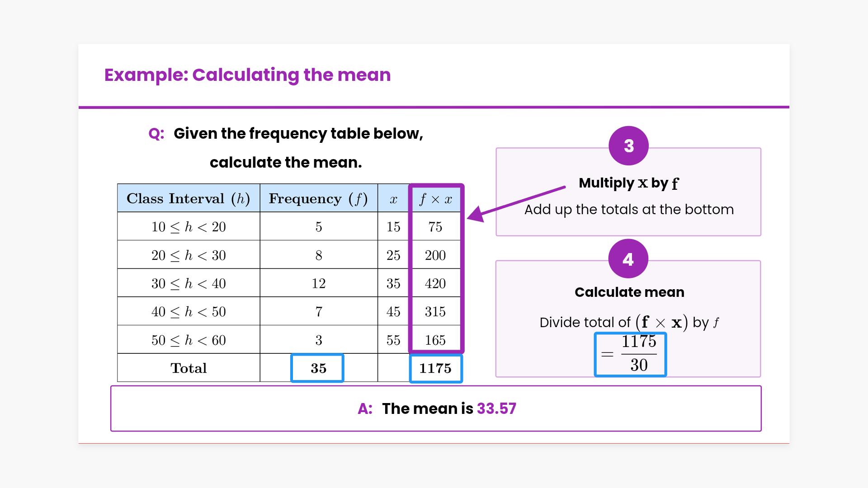Click the midpoint x cell showing 55

[x=393, y=340]
